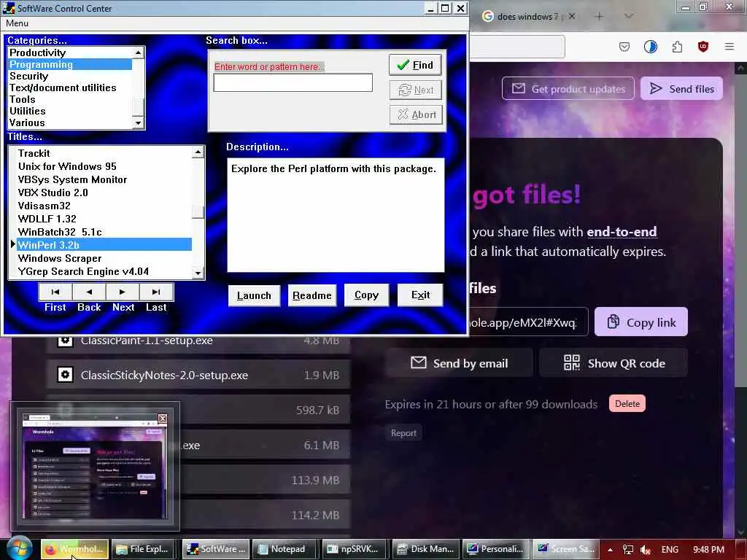The height and width of the screenshot is (560, 747).
Task: Switch to File Explorer taskbar button
Action: [143, 549]
